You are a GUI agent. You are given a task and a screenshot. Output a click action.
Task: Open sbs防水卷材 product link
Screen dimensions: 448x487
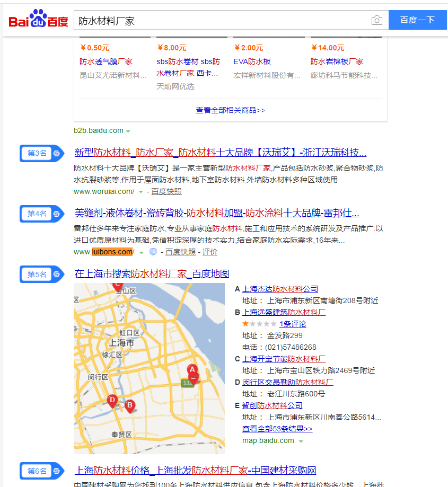pyautogui.click(x=188, y=67)
